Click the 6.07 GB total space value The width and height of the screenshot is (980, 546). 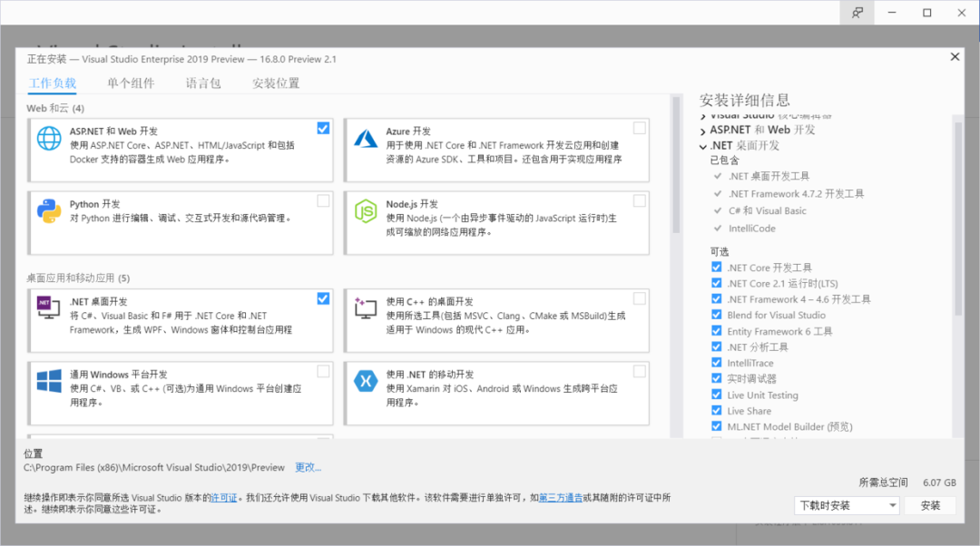coord(939,483)
